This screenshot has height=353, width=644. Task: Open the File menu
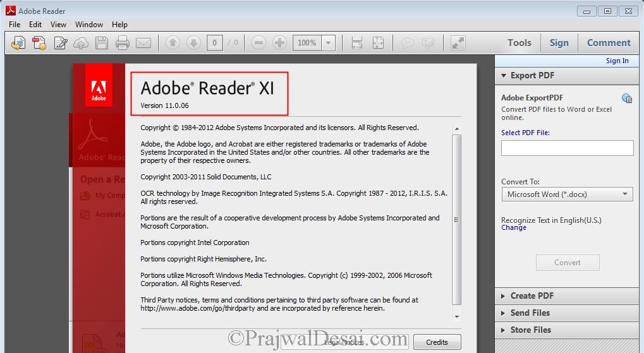(x=15, y=25)
